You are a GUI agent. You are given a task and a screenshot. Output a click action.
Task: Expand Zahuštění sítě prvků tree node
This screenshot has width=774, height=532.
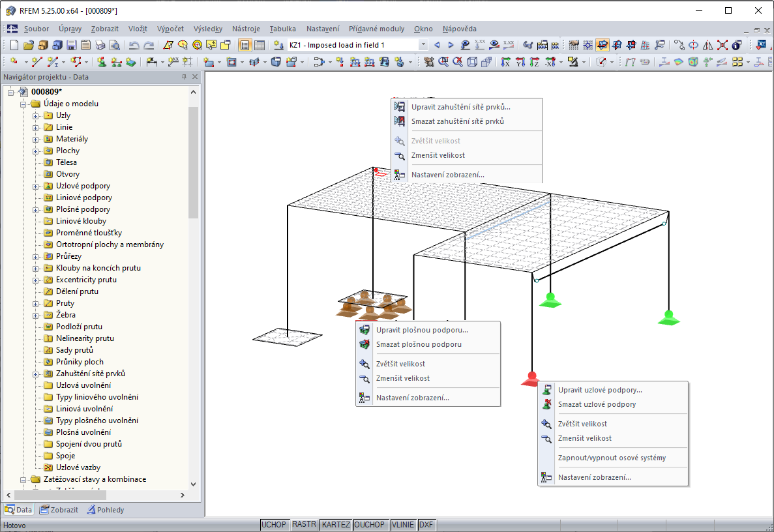pos(36,375)
